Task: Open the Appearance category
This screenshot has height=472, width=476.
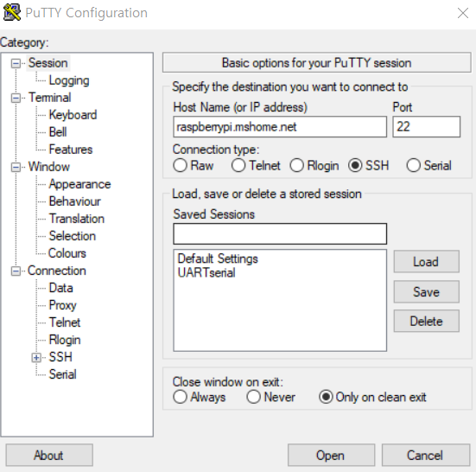Action: coord(79,184)
